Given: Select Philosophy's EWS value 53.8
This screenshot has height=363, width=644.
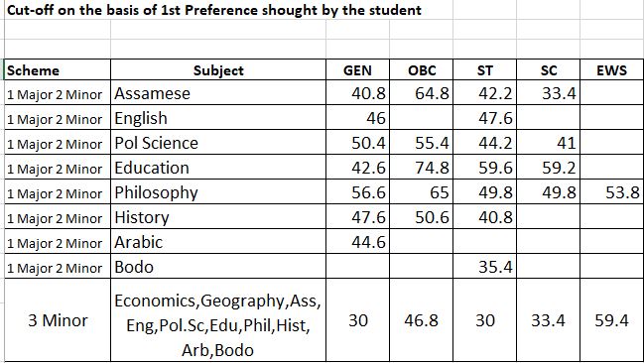Looking at the screenshot, I should coord(612,191).
